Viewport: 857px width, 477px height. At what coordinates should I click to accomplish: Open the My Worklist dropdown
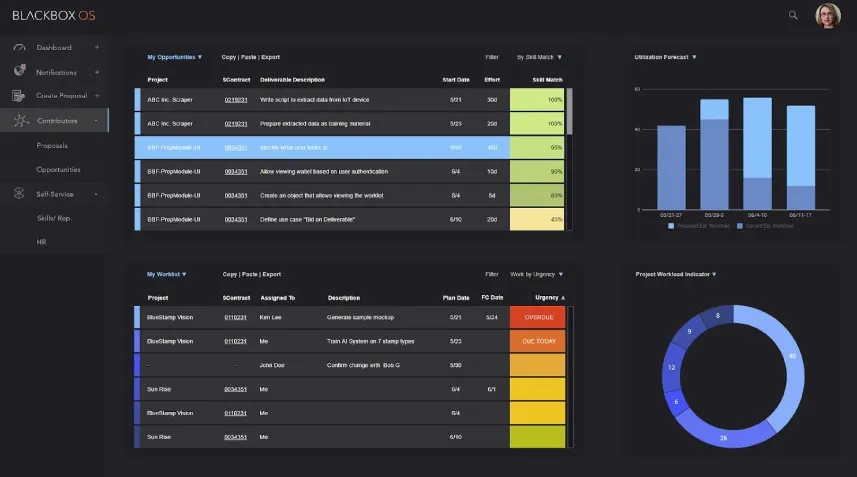[167, 274]
